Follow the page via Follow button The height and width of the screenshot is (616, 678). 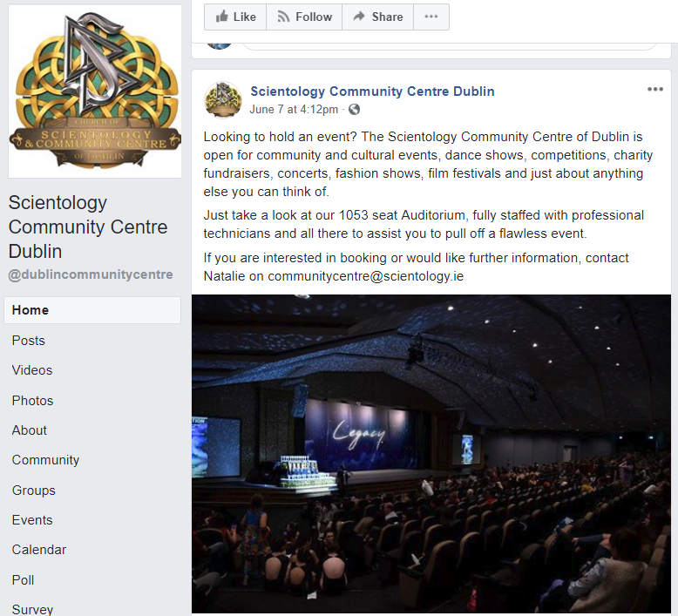[x=304, y=17]
